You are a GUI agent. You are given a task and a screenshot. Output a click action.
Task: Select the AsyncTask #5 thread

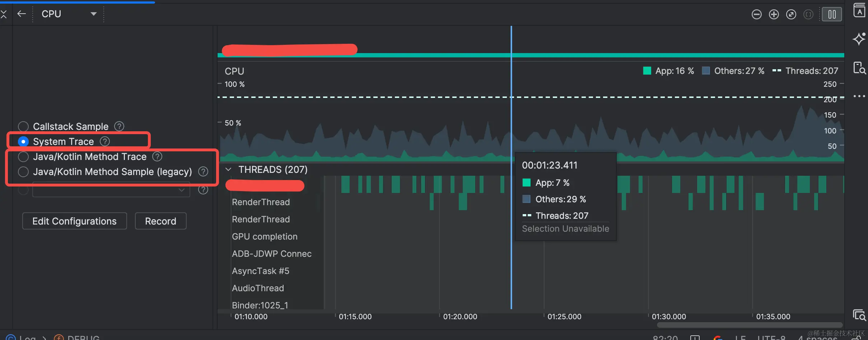[x=261, y=271]
